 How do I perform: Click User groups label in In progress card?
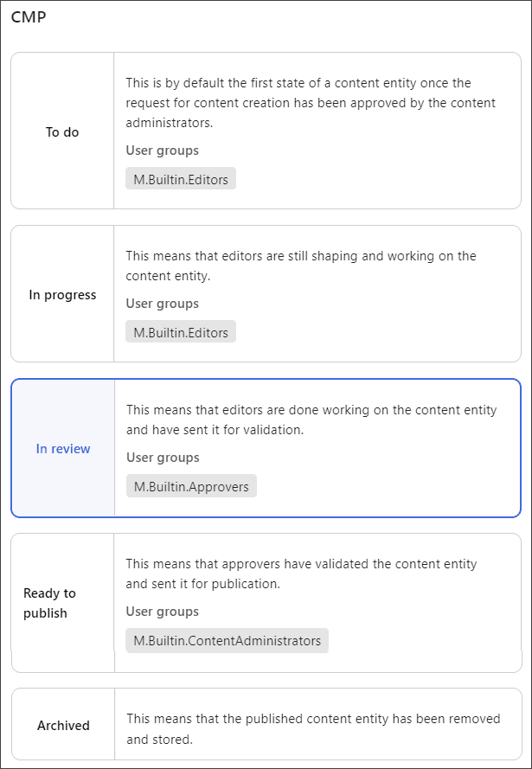pyautogui.click(x=163, y=304)
